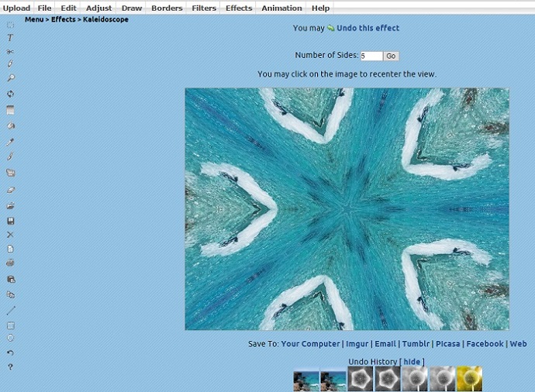Open the Effects menu
535x392 pixels.
pyautogui.click(x=239, y=8)
